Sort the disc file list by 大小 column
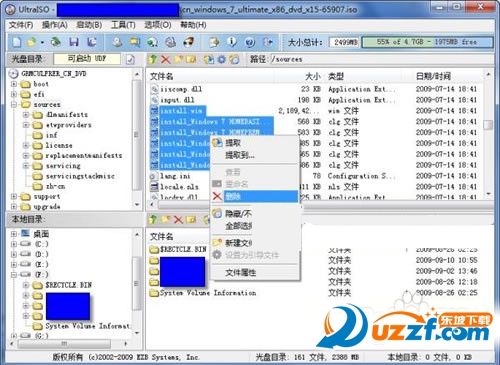Screen dimensions: 500x365 [313, 76]
